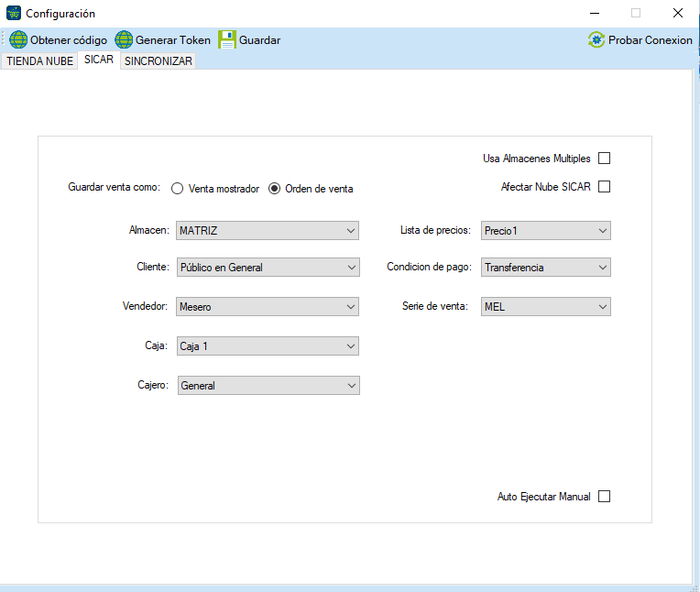Viewport: 700px width, 592px height.
Task: Click the Generar Token label
Action: 173,40
